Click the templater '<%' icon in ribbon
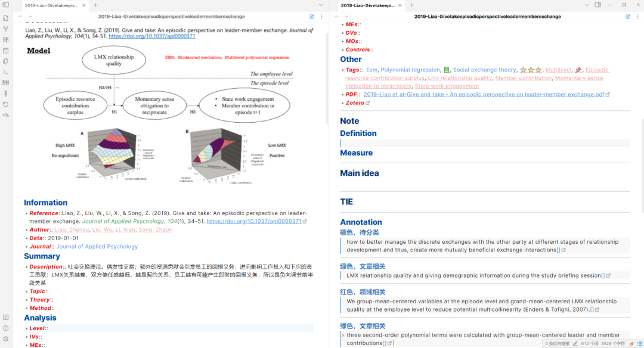Viewport: 644px width, 348px height. 6,115
